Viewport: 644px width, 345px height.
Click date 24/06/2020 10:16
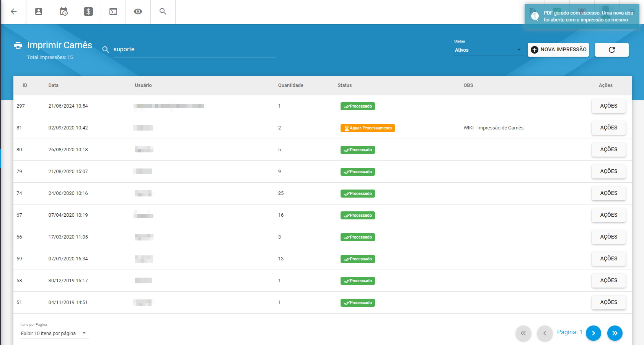coord(68,193)
